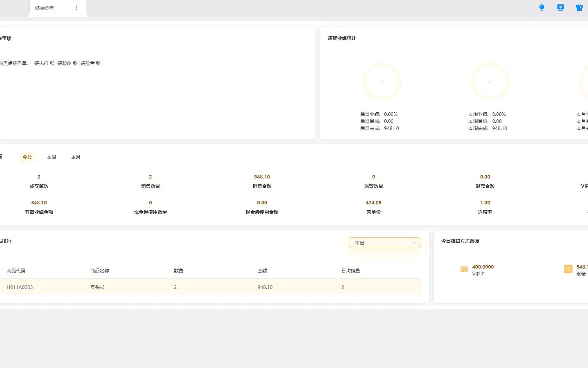Click the 本周完成 948.10 value
The width and height of the screenshot is (588, 368).
[x=500, y=128]
